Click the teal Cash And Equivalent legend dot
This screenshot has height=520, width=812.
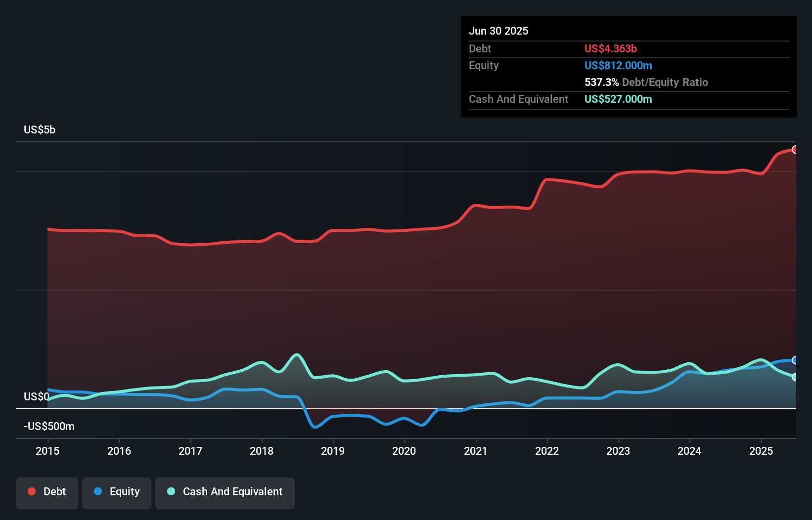[171, 491]
